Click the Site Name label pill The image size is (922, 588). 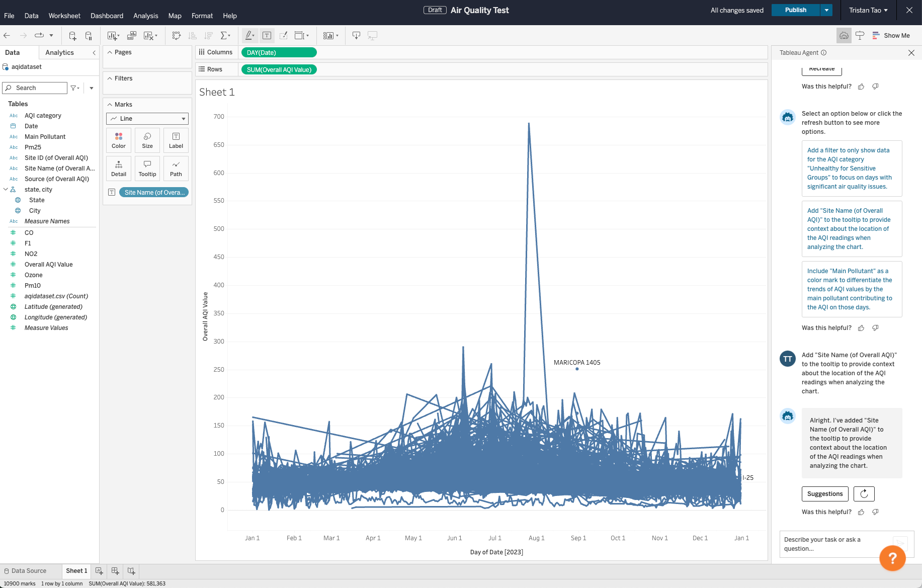point(154,192)
